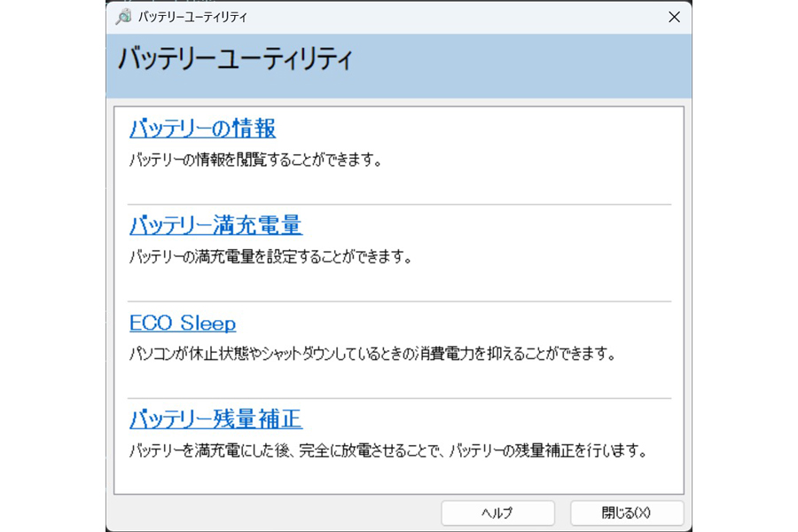Click separator line above バッテリー満充電量
The height and width of the screenshot is (532, 798).
[400, 205]
